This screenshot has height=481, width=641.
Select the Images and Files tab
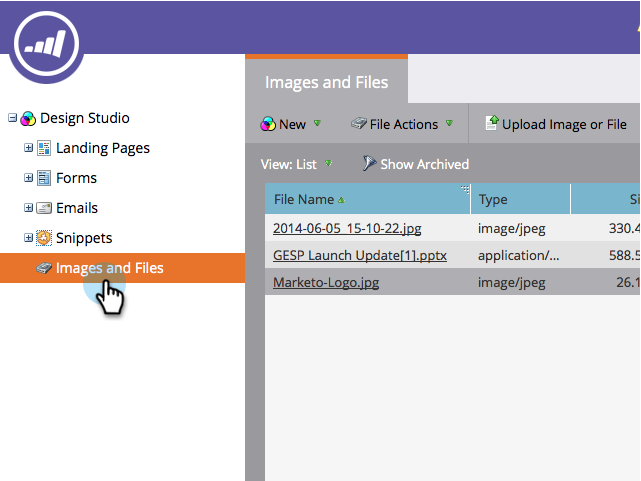pos(326,82)
